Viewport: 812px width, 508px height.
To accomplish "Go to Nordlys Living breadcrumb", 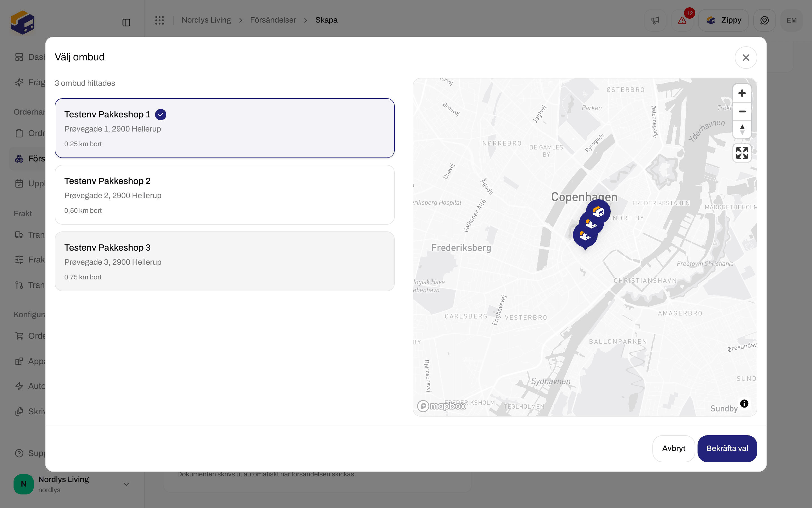I will 206,20.
